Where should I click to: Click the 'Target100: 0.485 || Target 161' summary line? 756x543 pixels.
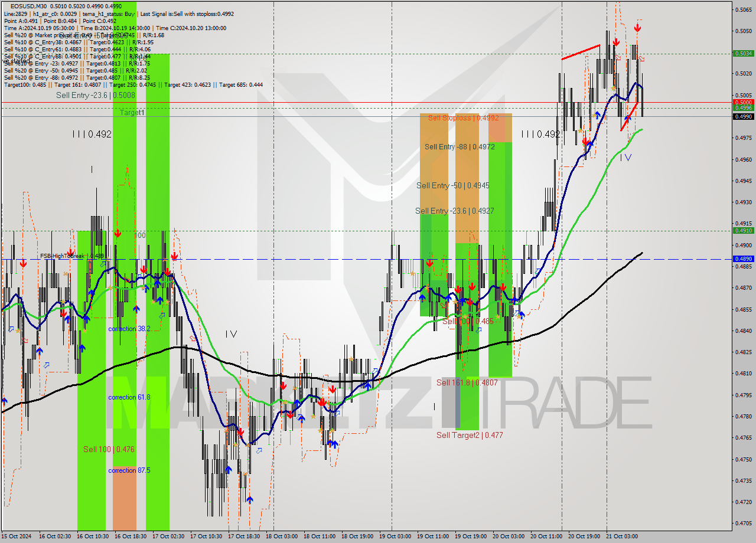click(x=133, y=84)
